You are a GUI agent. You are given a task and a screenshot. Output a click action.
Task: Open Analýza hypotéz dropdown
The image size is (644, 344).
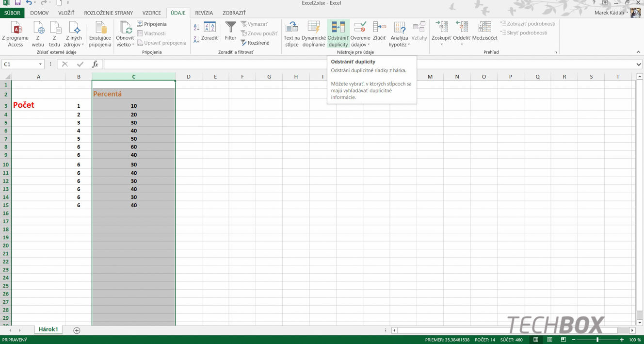click(x=400, y=34)
